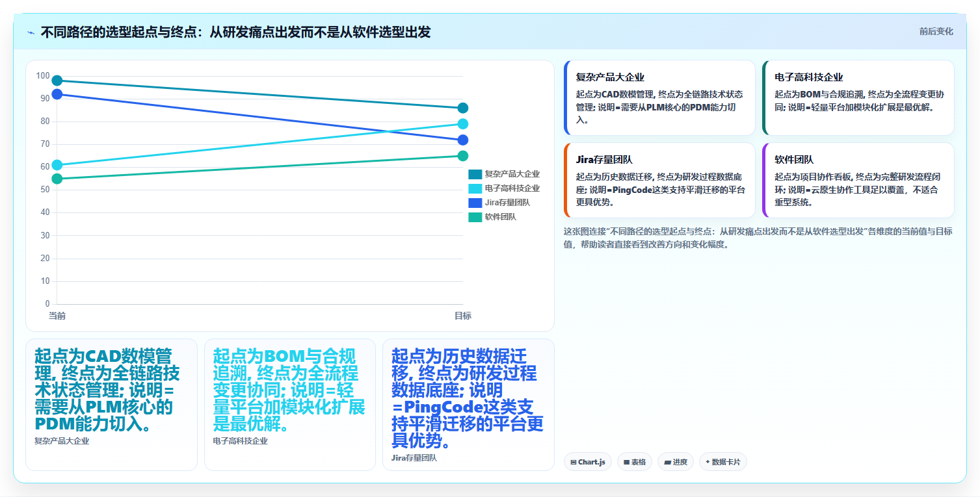The width and height of the screenshot is (980, 497).
Task: Click the 当前 axis label
Action: pyautogui.click(x=57, y=316)
